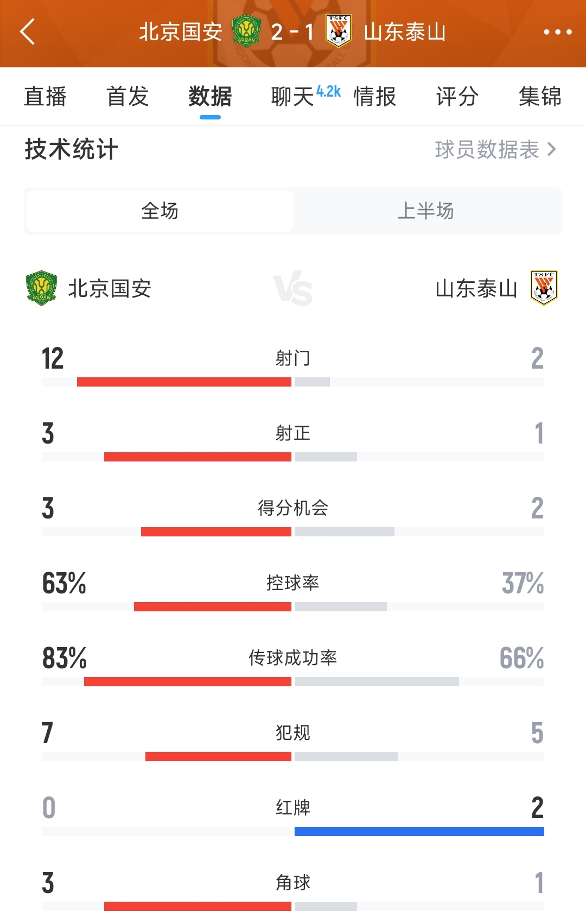Select the 数据 tab
Image resolution: width=586 pixels, height=924 pixels.
pos(210,97)
